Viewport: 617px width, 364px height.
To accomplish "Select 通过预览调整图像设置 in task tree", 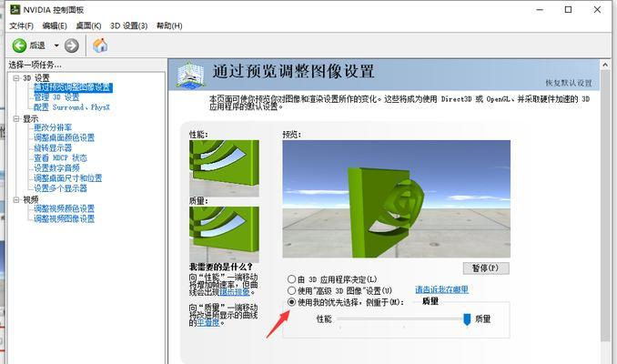I will tap(73, 87).
